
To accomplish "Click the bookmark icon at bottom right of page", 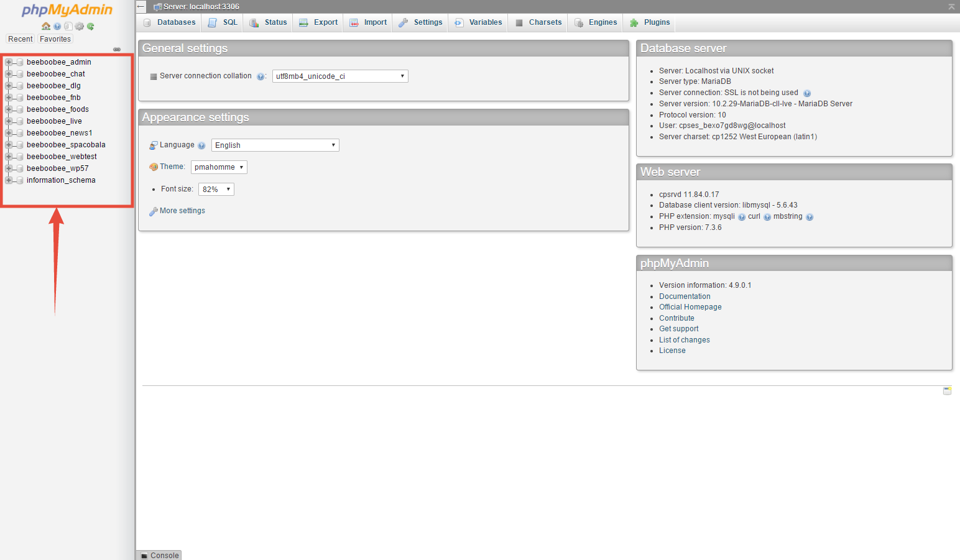I will pyautogui.click(x=947, y=391).
